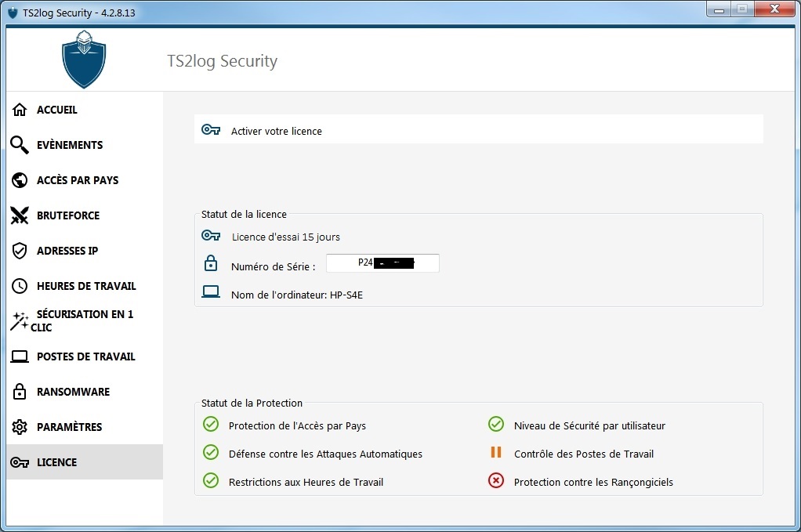Select the BRUTEFORCE menu entry
Viewport: 801px width, 532px height.
tap(85, 215)
